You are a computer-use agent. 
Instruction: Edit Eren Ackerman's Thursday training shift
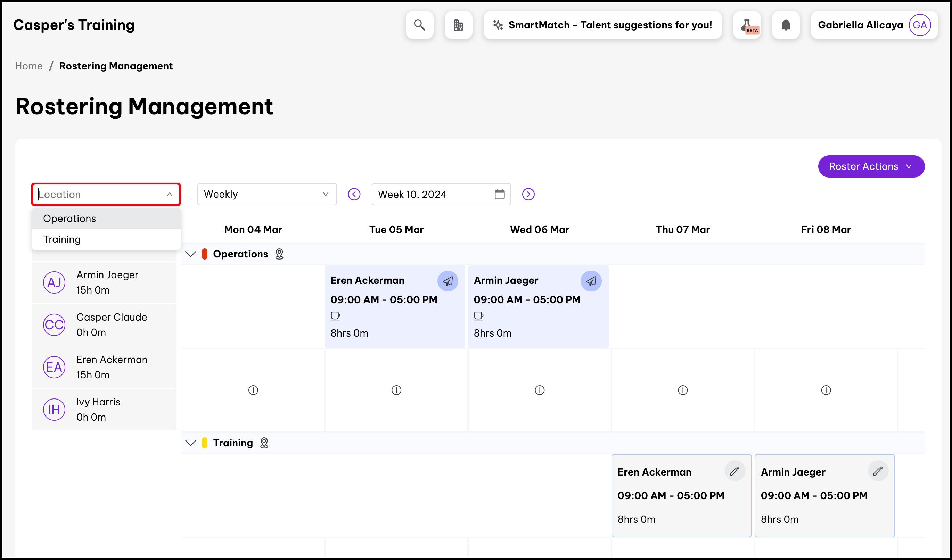[x=735, y=471]
